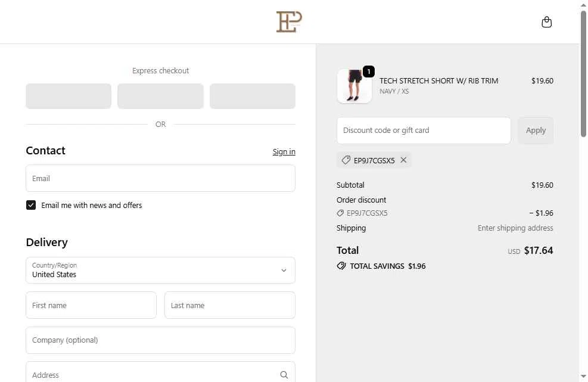This screenshot has width=588, height=382.
Task: Focus the Last name field
Action: point(230,305)
